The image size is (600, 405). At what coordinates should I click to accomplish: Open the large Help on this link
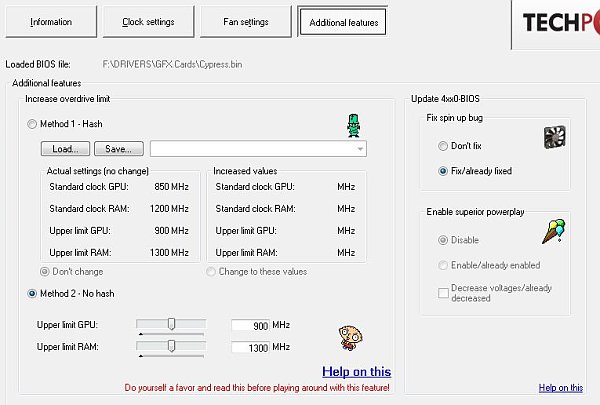point(356,371)
